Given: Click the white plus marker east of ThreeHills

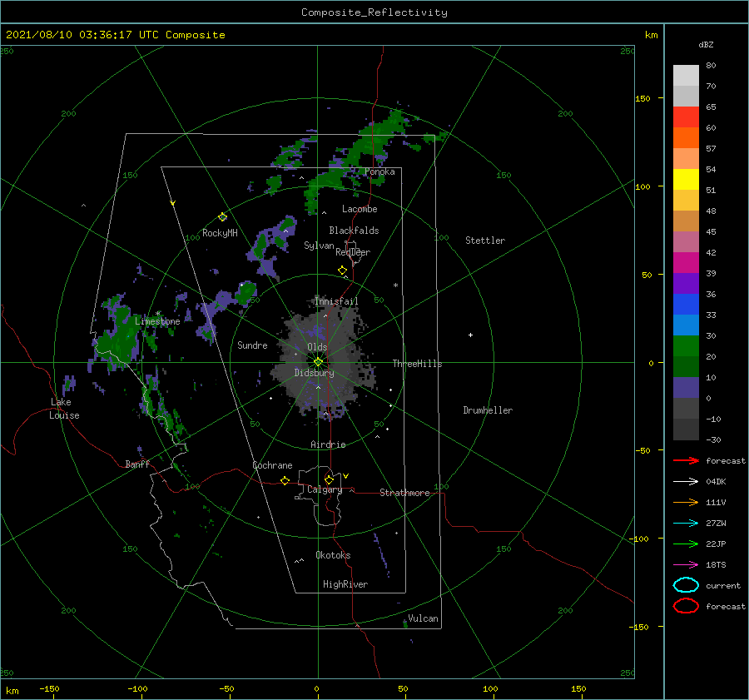Looking at the screenshot, I should point(470,335).
